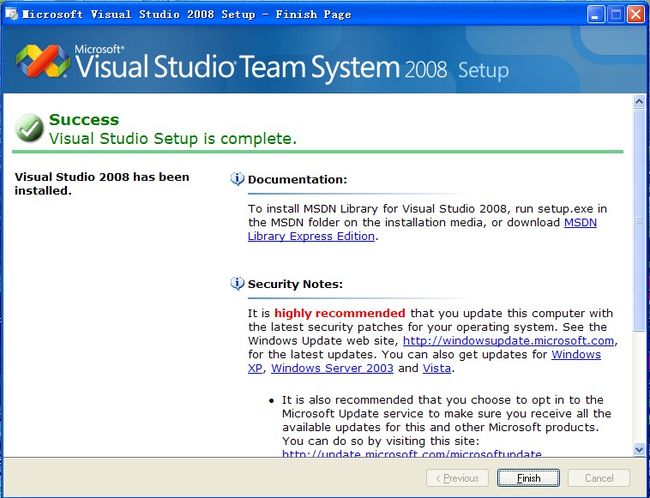This screenshot has width=650, height=498.
Task: Click the scrollbar down arrow
Action: click(x=639, y=449)
